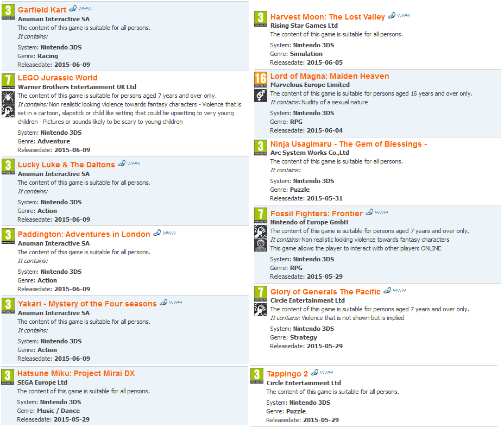Click the website link icon beside Harvest Moon: The Lost Valley
The height and width of the screenshot is (427, 504).
pos(392,15)
